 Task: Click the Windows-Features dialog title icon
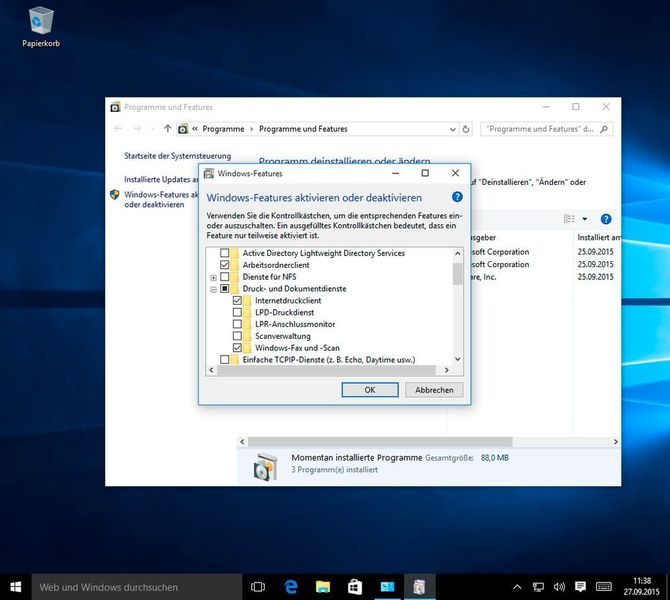tap(209, 173)
